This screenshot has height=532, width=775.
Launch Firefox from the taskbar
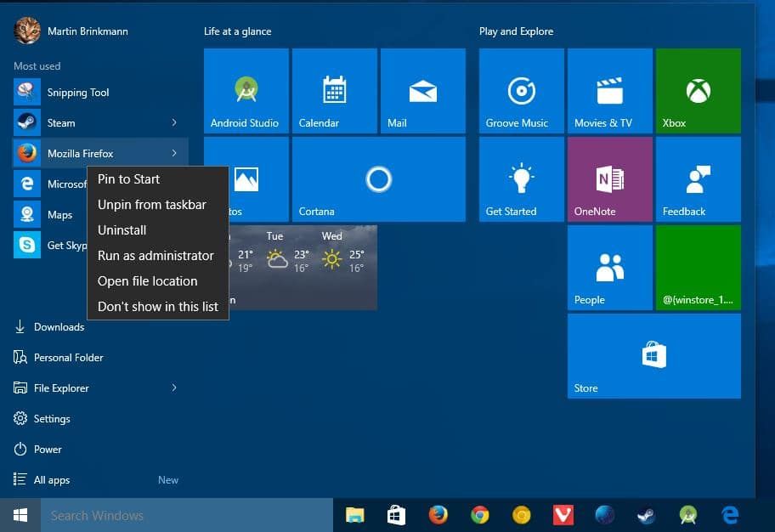438,515
